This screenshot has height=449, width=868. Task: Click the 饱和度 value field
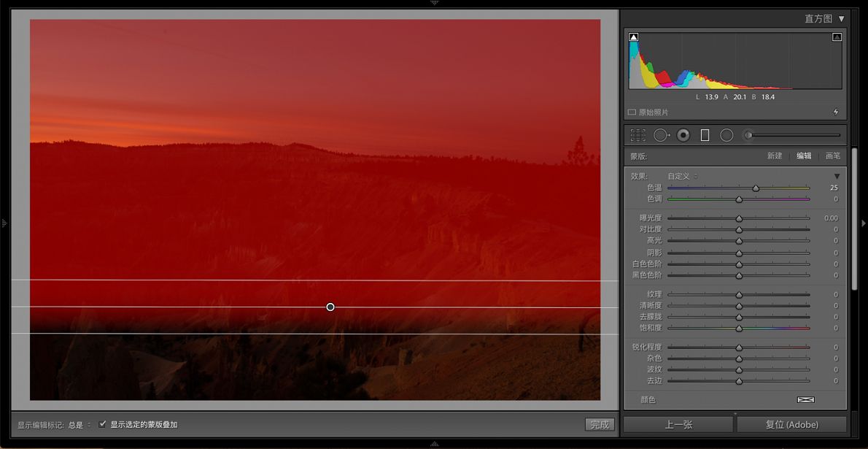(x=835, y=328)
